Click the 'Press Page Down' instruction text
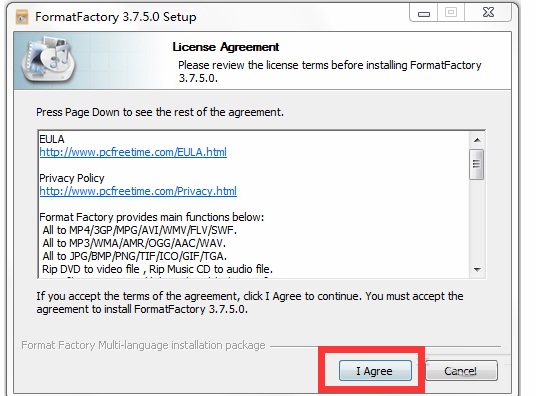Screen dimensions: 536x396 click(x=160, y=112)
